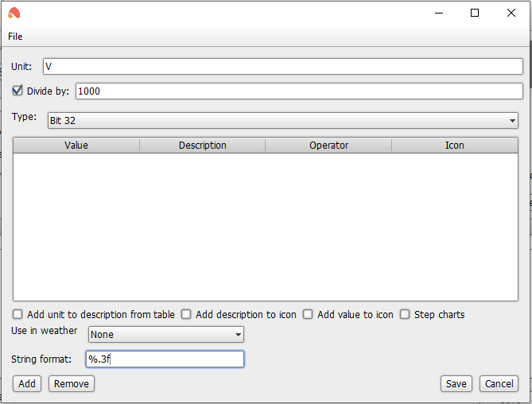Cancel the dialog

click(499, 383)
